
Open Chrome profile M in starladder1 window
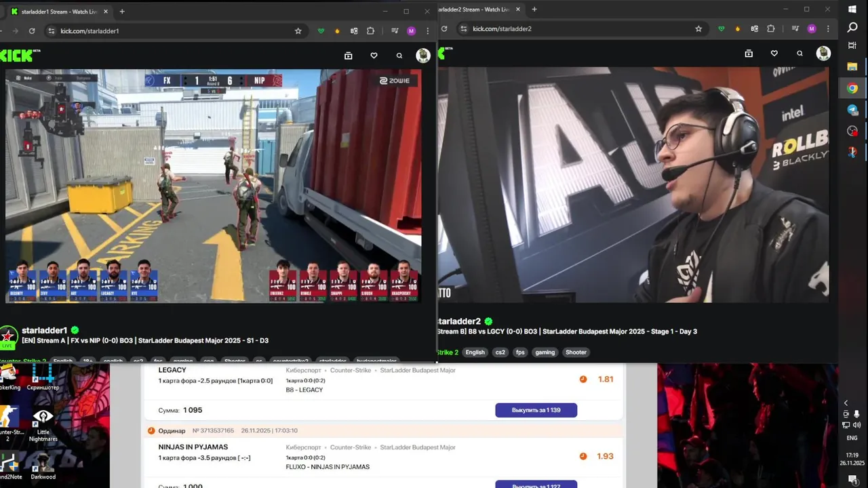coord(411,30)
